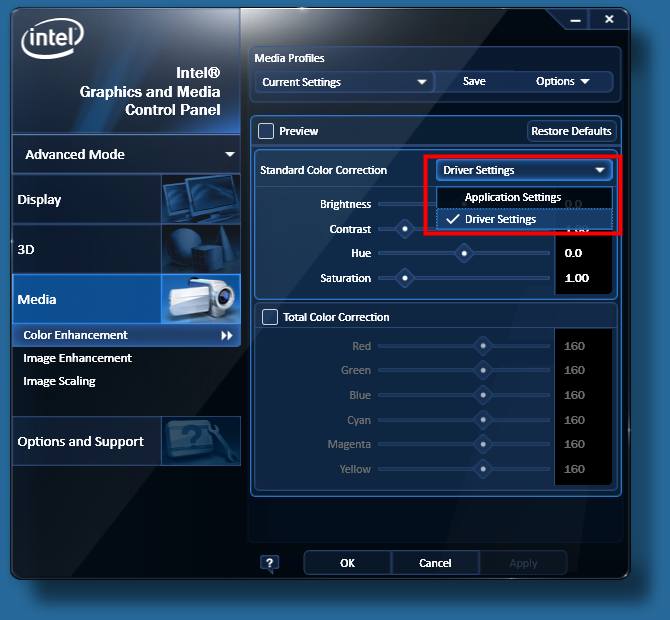Click the Cyan slider handle

[483, 420]
